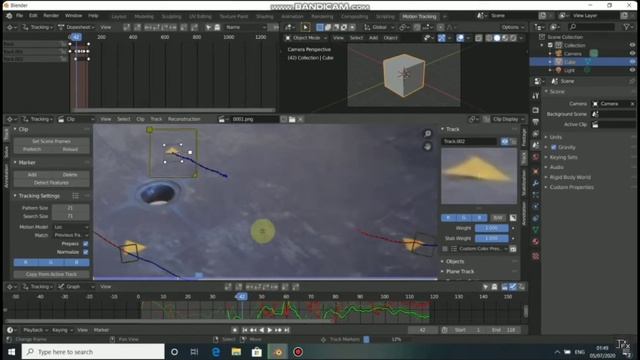Open the Modifier wrench properties tab
Image resolution: width=640 pixels, height=360 pixels.
(x=536, y=183)
